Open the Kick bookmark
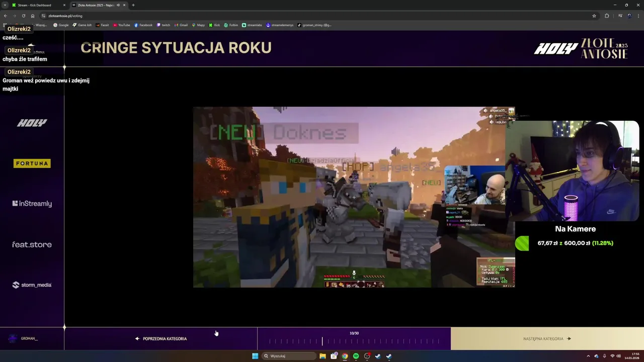The width and height of the screenshot is (644, 362). click(x=215, y=25)
